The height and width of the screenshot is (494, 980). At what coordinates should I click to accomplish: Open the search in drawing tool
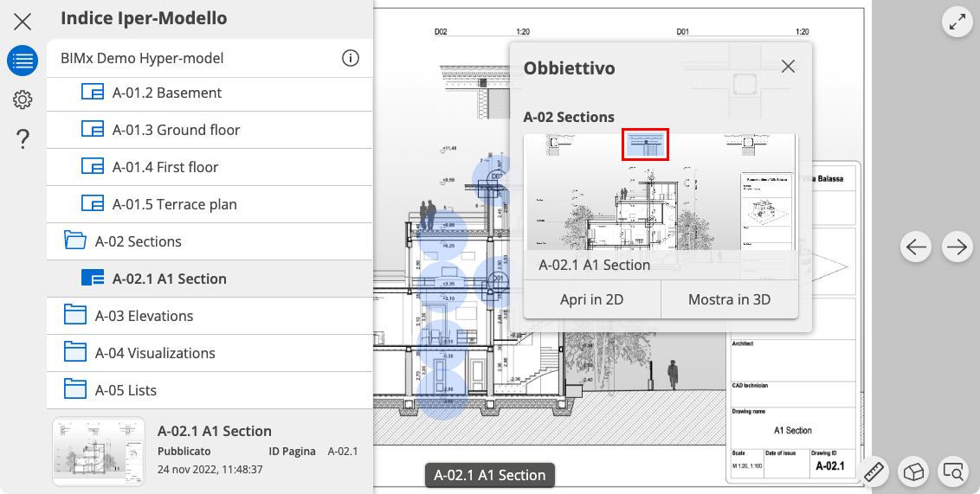[x=953, y=472]
